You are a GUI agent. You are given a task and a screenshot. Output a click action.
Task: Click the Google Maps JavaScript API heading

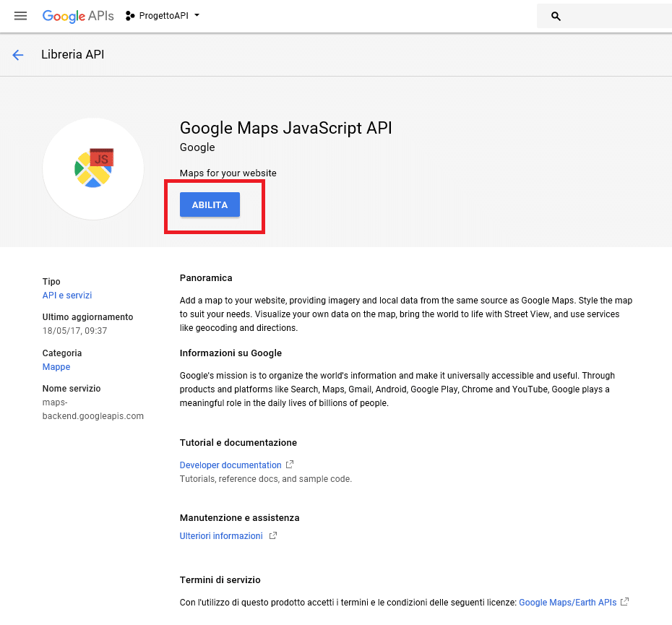(x=285, y=128)
